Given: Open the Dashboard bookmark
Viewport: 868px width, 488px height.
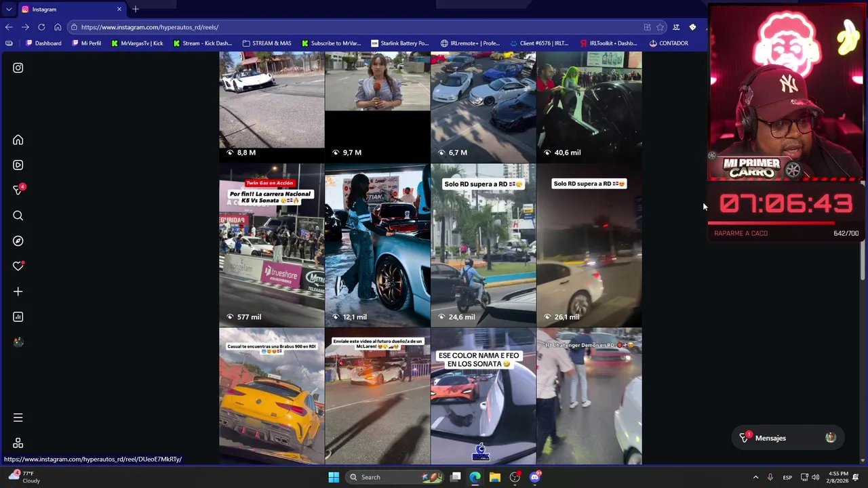Looking at the screenshot, I should tap(43, 43).
